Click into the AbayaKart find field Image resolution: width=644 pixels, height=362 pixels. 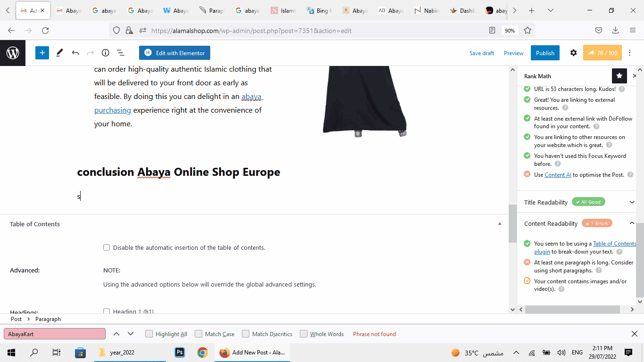[x=55, y=334]
